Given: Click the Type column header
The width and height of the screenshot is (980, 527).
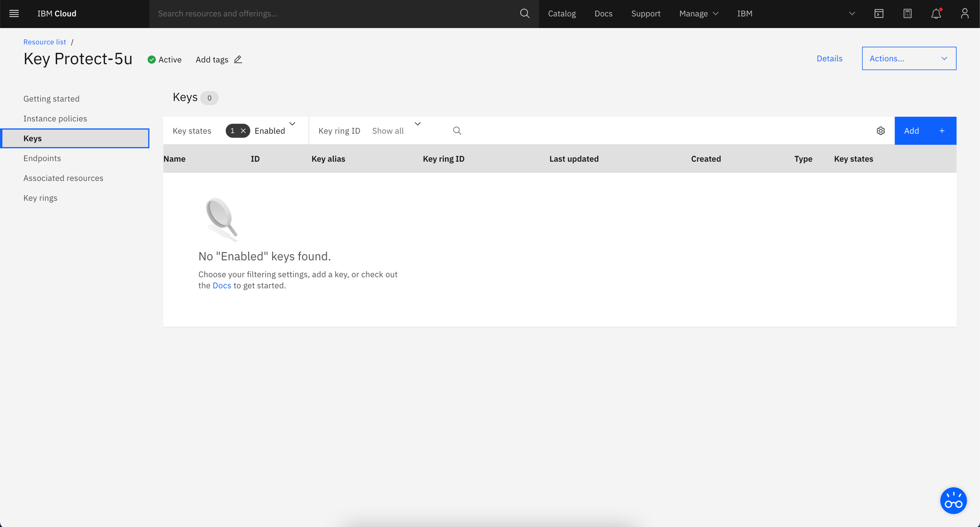Looking at the screenshot, I should coord(803,159).
